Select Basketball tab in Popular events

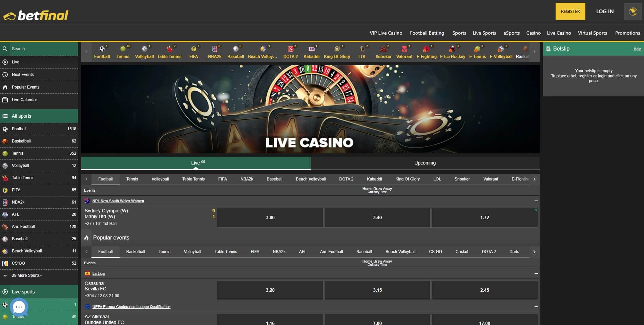(x=136, y=252)
